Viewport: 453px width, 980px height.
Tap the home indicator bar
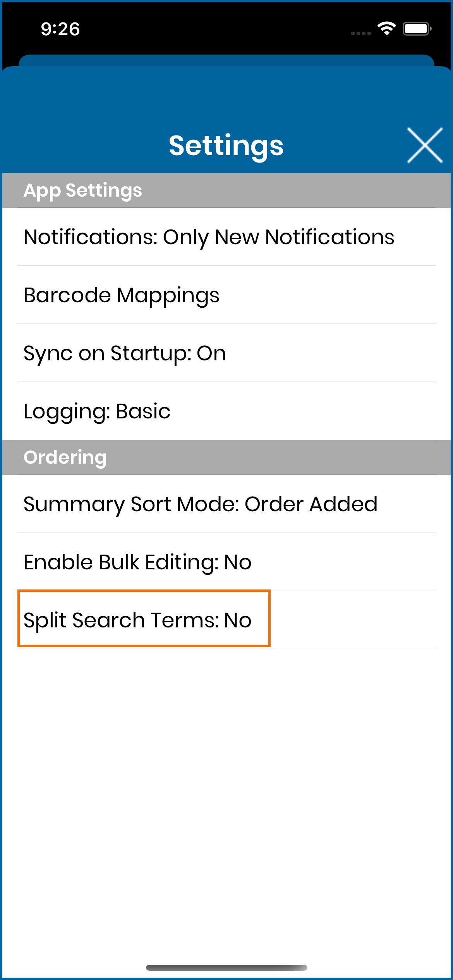(226, 968)
